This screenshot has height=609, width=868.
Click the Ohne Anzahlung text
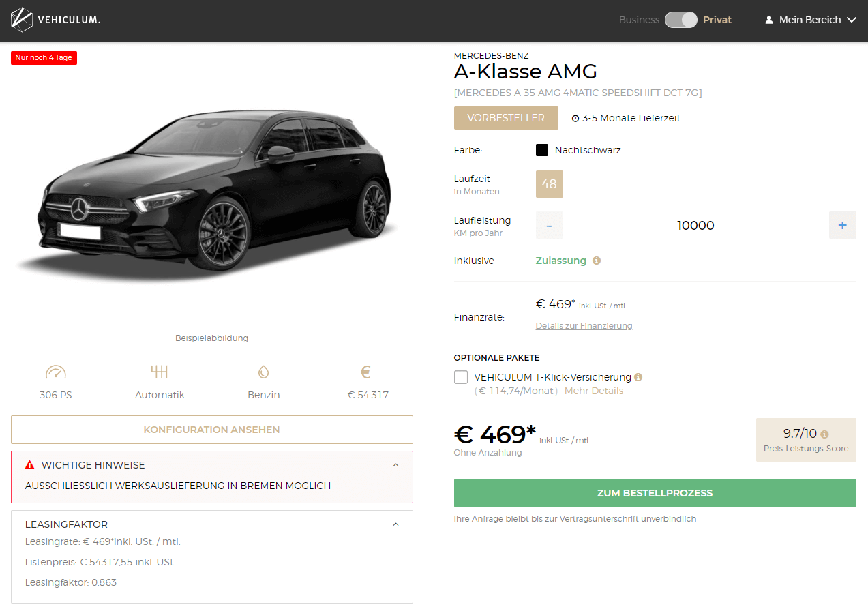coord(488,453)
